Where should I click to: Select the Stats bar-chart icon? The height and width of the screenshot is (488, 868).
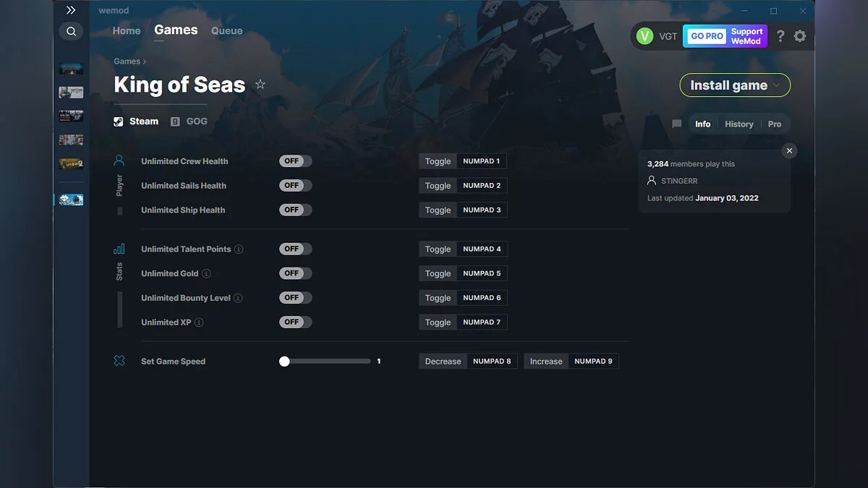click(119, 248)
